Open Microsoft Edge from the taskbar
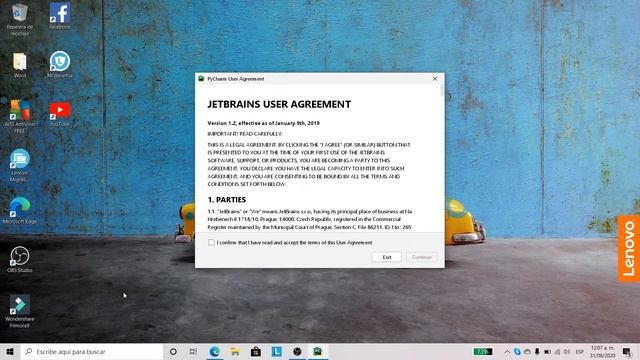Screen dimensions: 640x360 tap(214, 351)
